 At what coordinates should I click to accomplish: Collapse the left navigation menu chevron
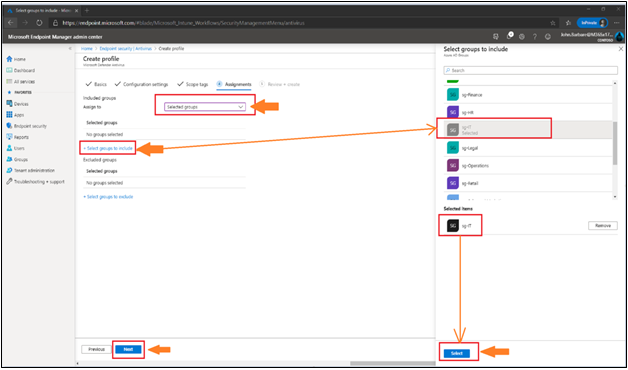(70, 48)
